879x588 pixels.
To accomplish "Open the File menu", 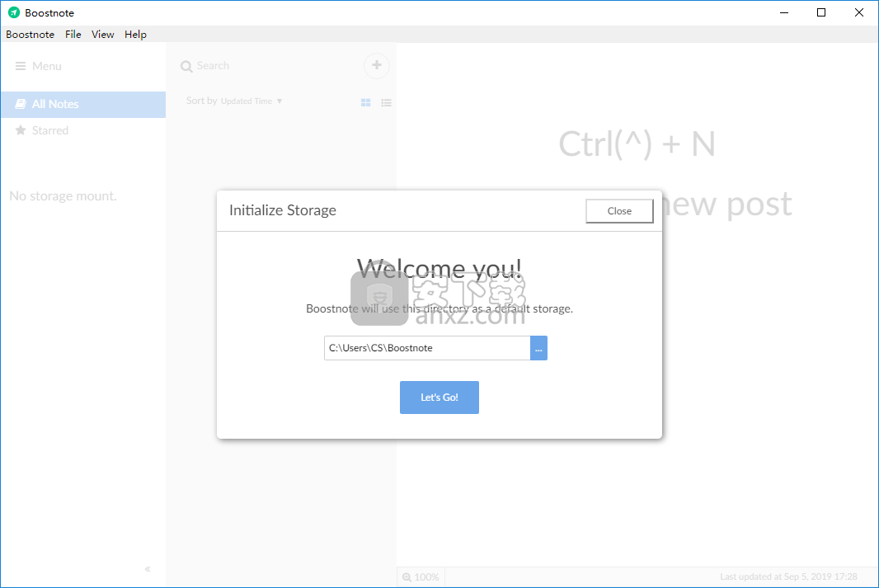I will 73,34.
